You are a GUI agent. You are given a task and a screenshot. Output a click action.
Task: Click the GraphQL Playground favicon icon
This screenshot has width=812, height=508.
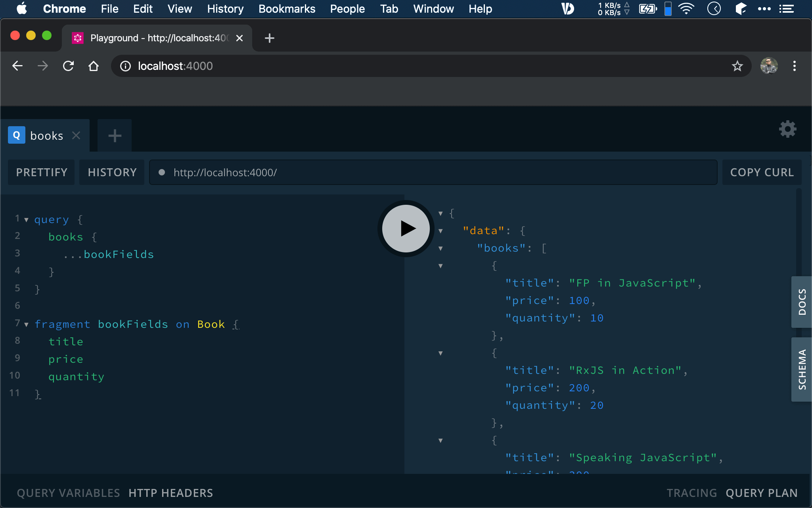pos(77,37)
